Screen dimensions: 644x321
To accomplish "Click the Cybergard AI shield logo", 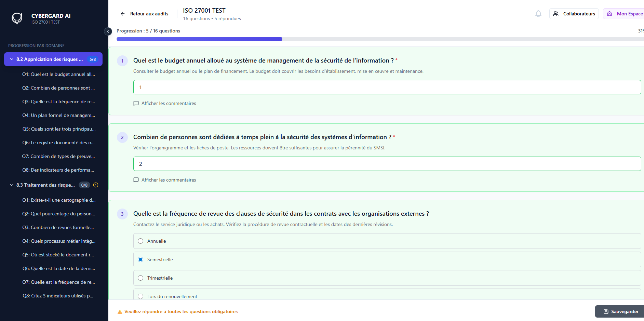I will (x=17, y=18).
